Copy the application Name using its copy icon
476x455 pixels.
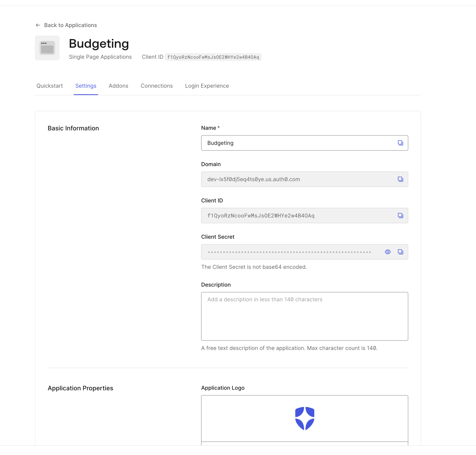click(x=400, y=143)
